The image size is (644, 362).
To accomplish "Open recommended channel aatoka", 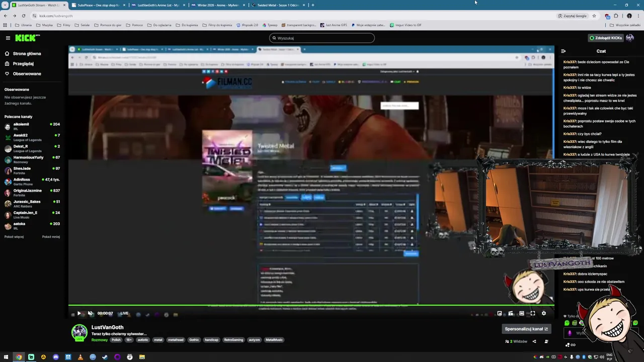I will [32, 225].
